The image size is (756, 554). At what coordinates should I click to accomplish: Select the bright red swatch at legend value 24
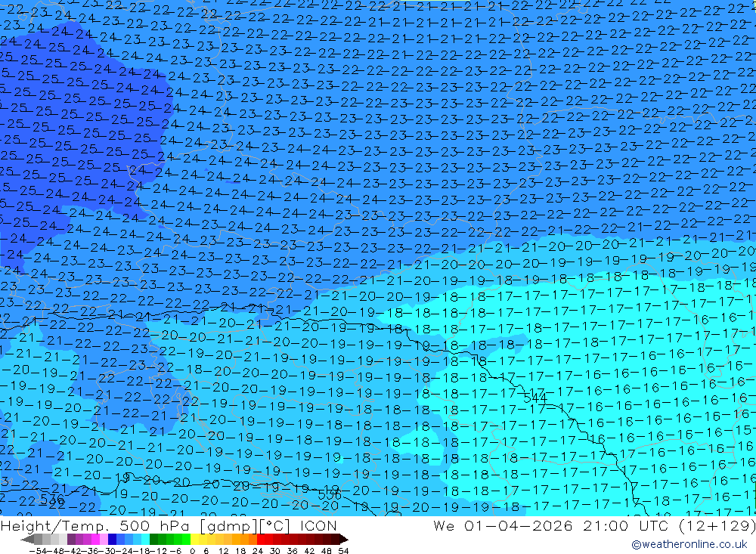coord(261,540)
